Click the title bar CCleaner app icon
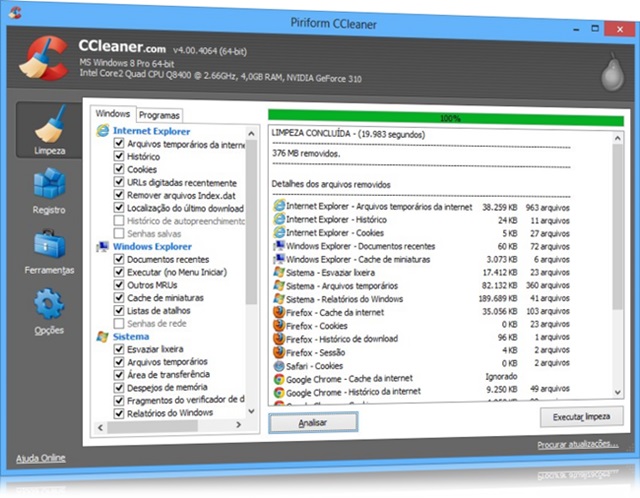The width and height of the screenshot is (640, 498). click(15, 13)
